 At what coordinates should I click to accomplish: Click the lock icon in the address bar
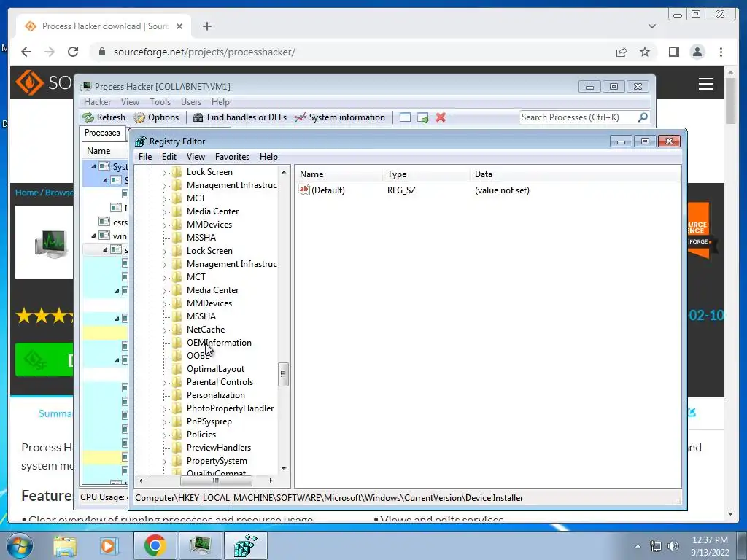pos(102,52)
